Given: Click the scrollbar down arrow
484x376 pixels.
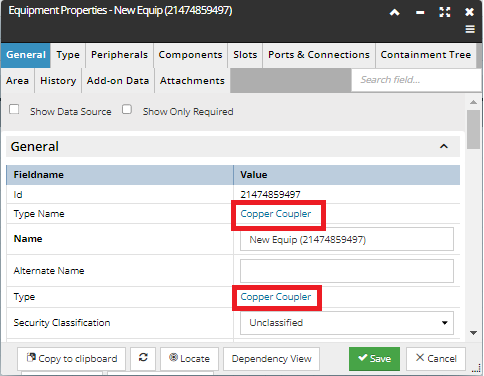Looking at the screenshot, I should [x=473, y=333].
